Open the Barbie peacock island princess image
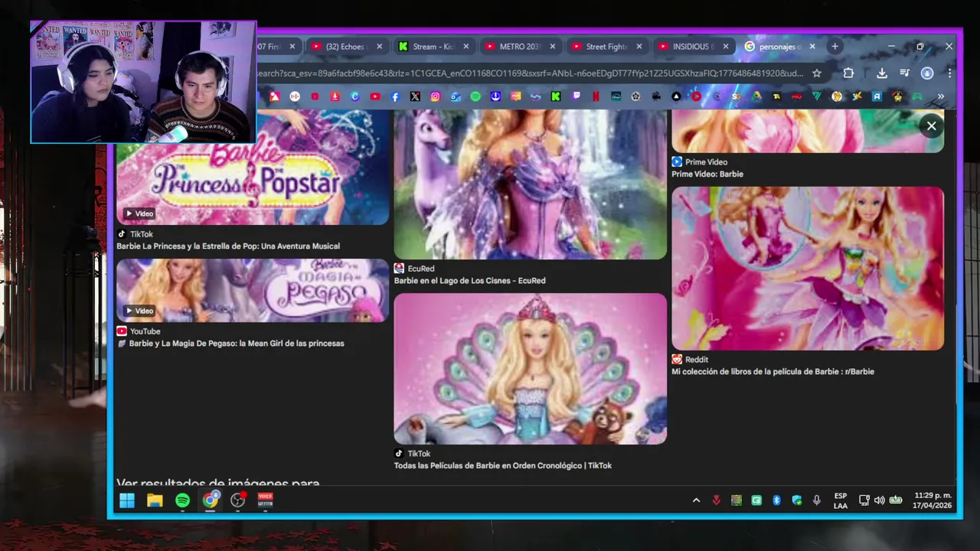Image resolution: width=980 pixels, height=551 pixels. pyautogui.click(x=530, y=369)
